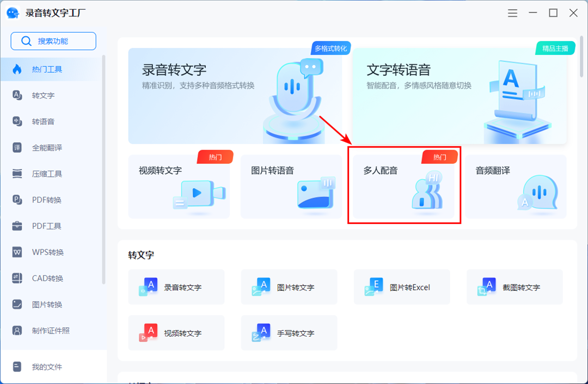Open the 多人配音 multi-voice dubbing card
Screen dimensions: 588x384
(x=404, y=186)
